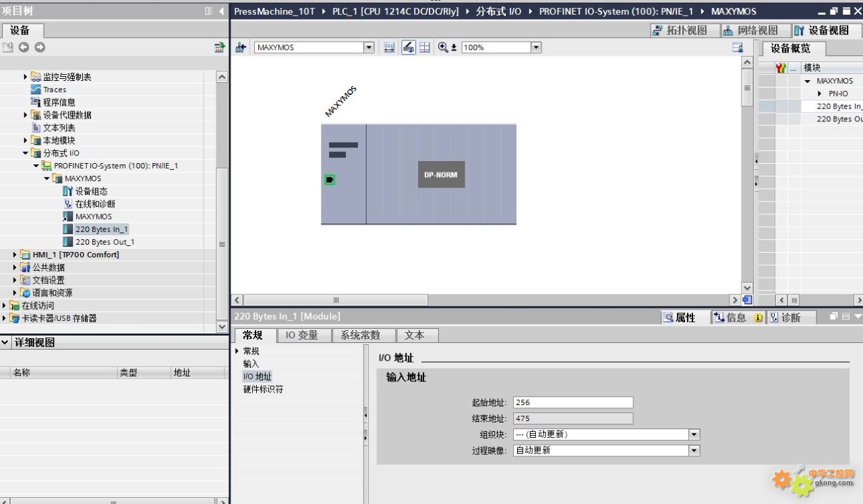Expand 设备代理数据 folder
Screen dimensions: 863x504
[26, 115]
